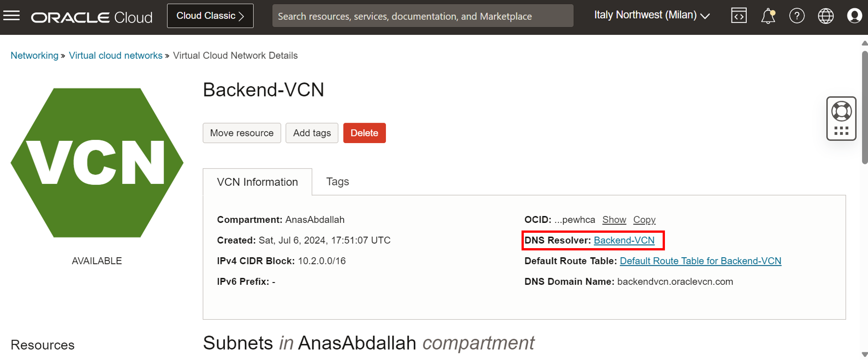
Task: Click the IPv4 CIDR value 10.2.0.0/16
Action: (322, 261)
